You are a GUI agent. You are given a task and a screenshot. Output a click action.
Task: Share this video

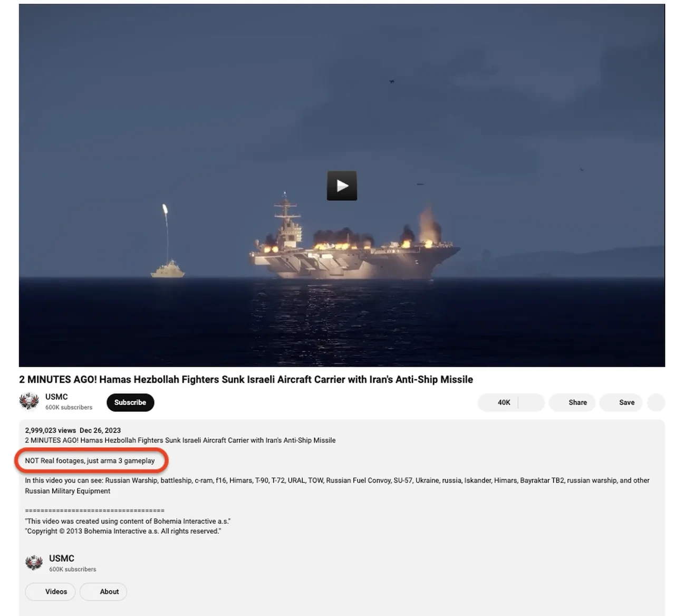coord(572,402)
